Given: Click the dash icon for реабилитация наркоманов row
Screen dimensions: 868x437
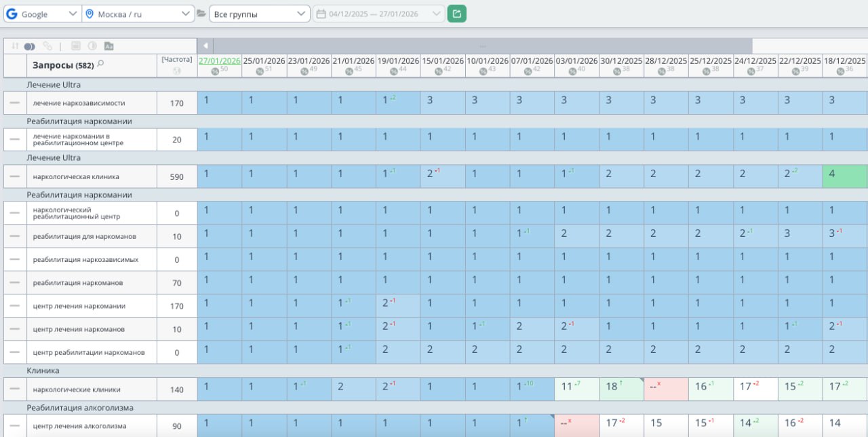Looking at the screenshot, I should [x=15, y=282].
